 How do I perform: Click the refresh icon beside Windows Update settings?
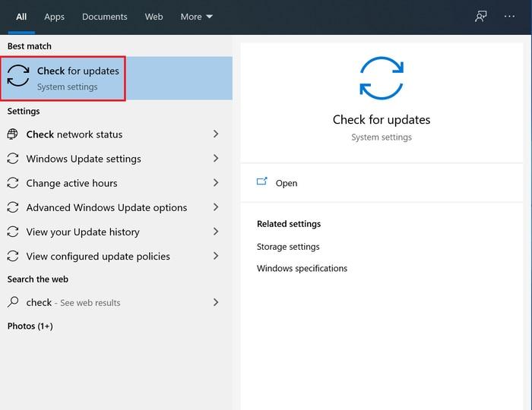(13, 159)
